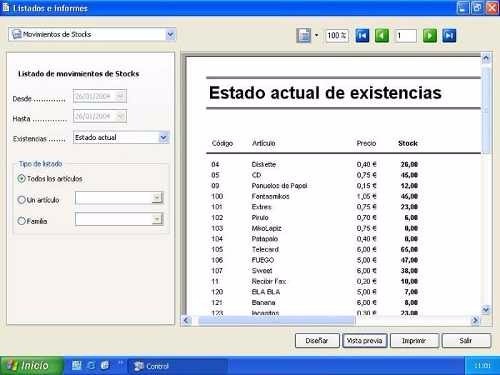This screenshot has height=375, width=500.
Task: Click the Código column header
Action: [222, 143]
